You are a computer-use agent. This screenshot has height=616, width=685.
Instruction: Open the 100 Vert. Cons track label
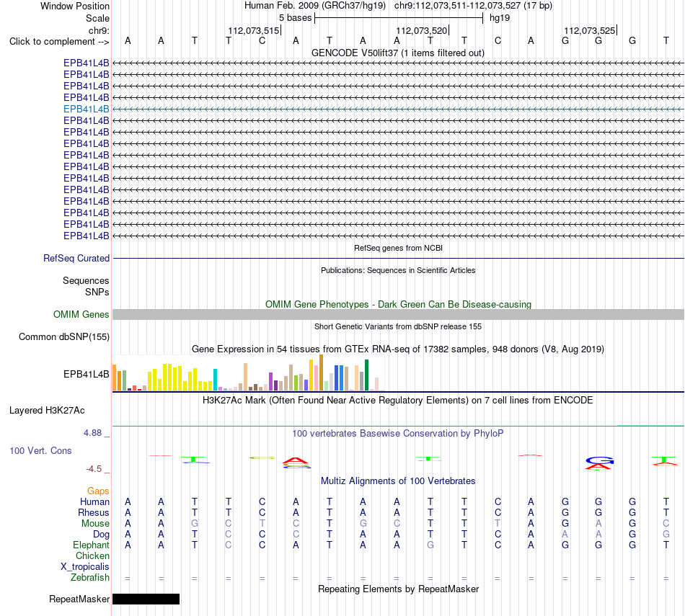pos(40,450)
